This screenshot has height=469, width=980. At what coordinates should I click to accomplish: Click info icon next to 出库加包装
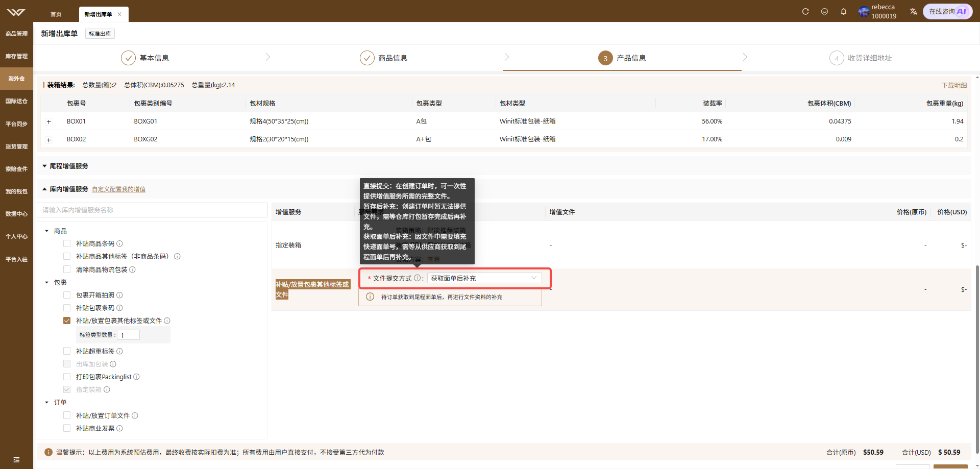[x=113, y=364]
